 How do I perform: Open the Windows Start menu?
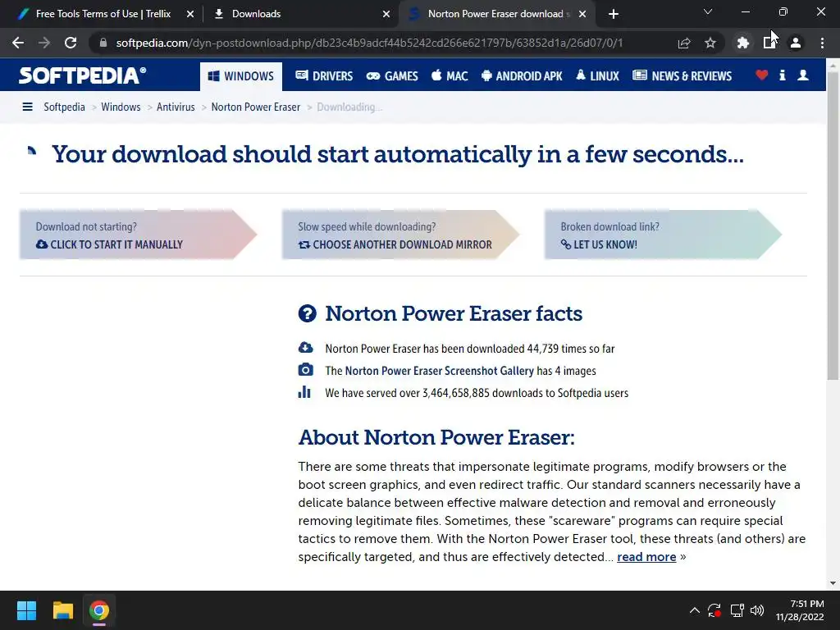(26, 610)
